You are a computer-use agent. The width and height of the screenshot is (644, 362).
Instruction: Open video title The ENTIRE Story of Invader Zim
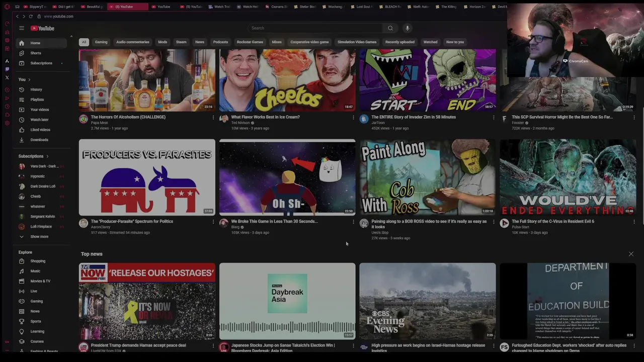pos(414,117)
